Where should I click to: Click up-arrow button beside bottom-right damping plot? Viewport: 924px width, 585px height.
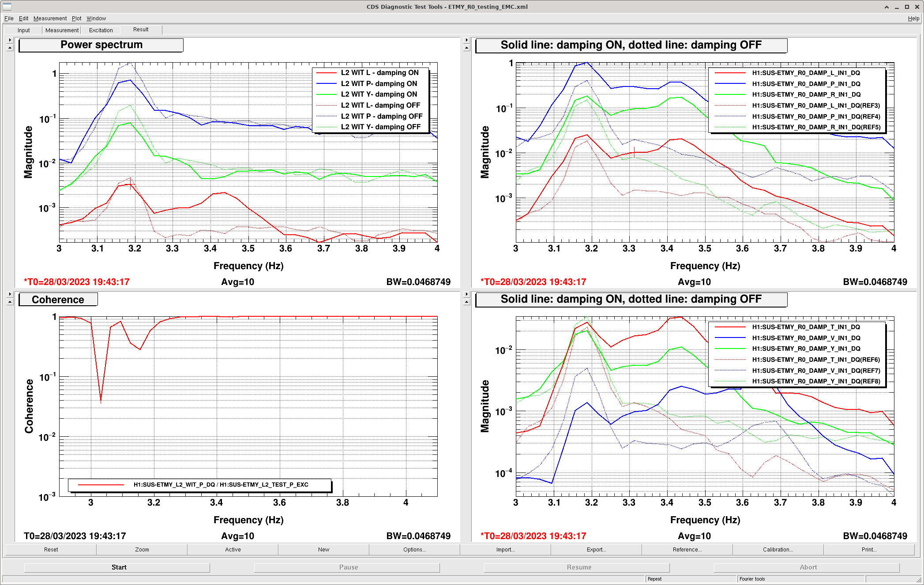tap(467, 302)
